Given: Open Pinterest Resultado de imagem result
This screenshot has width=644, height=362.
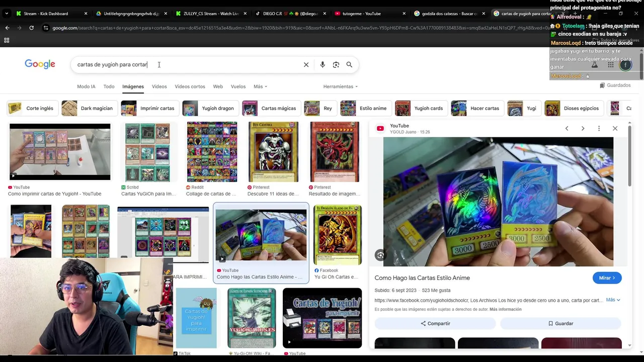Looking at the screenshot, I should coord(335,152).
